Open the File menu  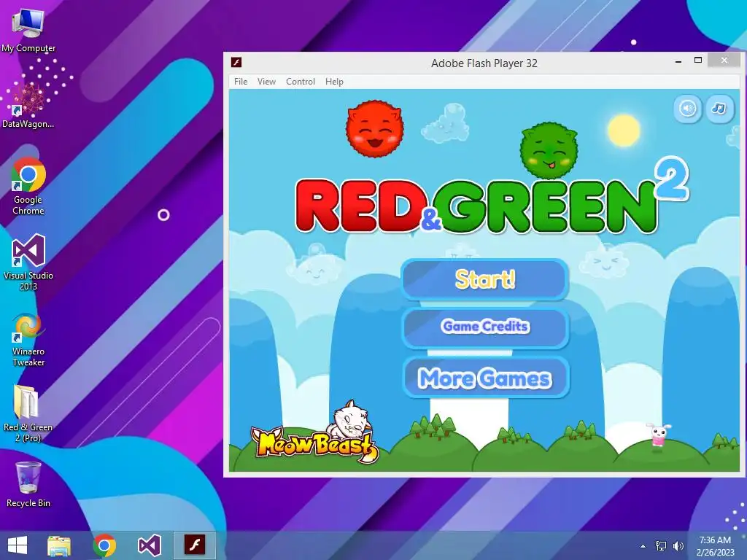[241, 82]
